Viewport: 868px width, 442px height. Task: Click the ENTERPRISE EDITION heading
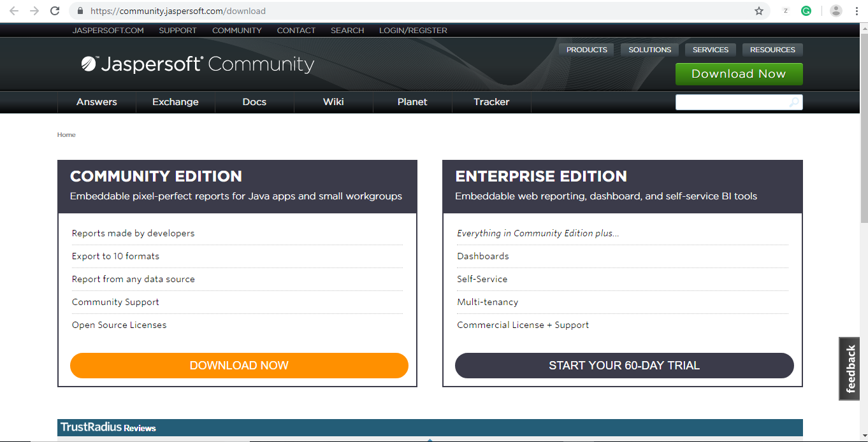point(541,176)
